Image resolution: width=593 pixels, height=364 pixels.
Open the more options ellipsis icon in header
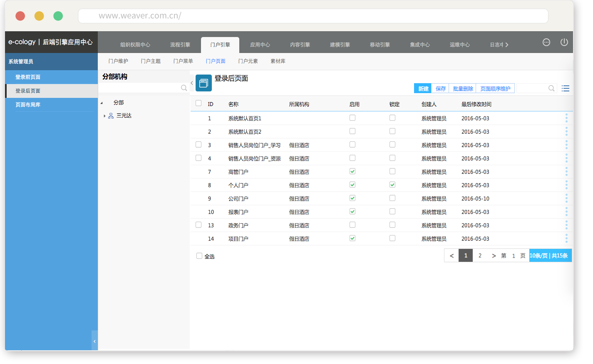coord(546,42)
